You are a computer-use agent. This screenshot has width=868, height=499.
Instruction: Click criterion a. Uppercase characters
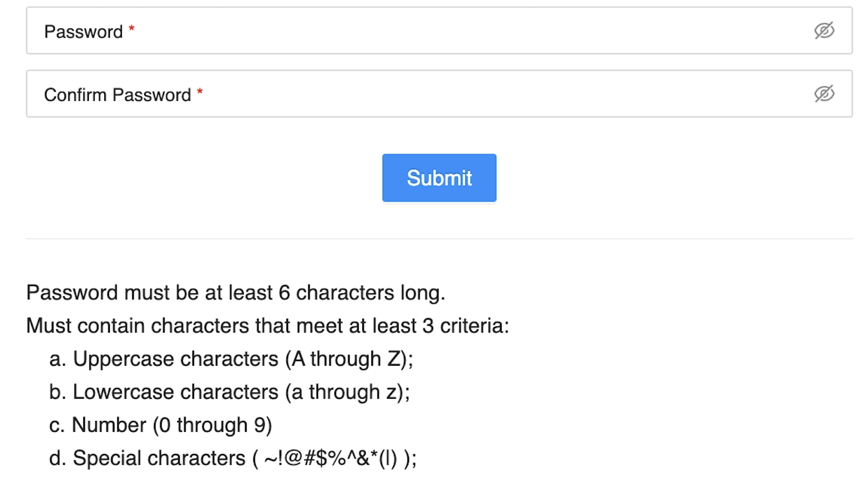231,359
